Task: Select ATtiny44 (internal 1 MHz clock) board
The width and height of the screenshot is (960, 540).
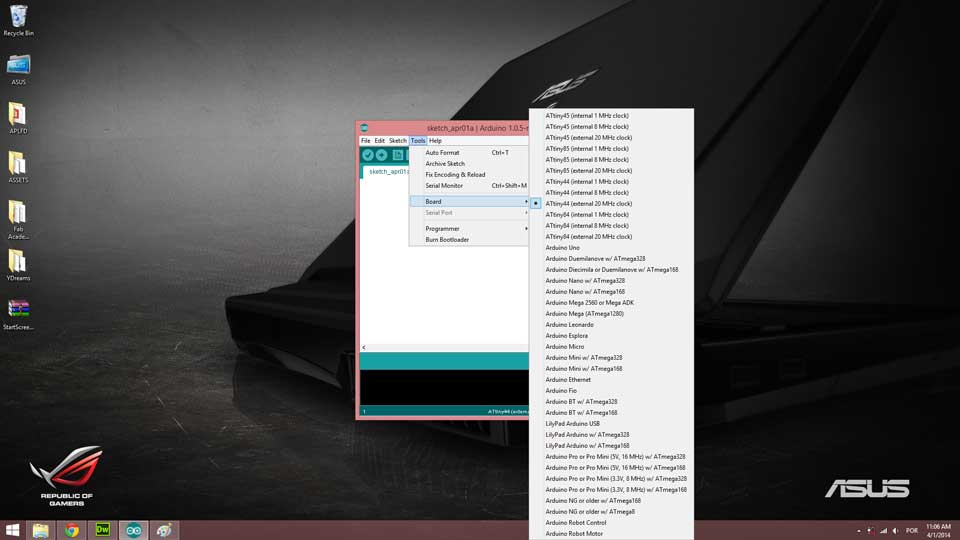Action: pos(611,182)
